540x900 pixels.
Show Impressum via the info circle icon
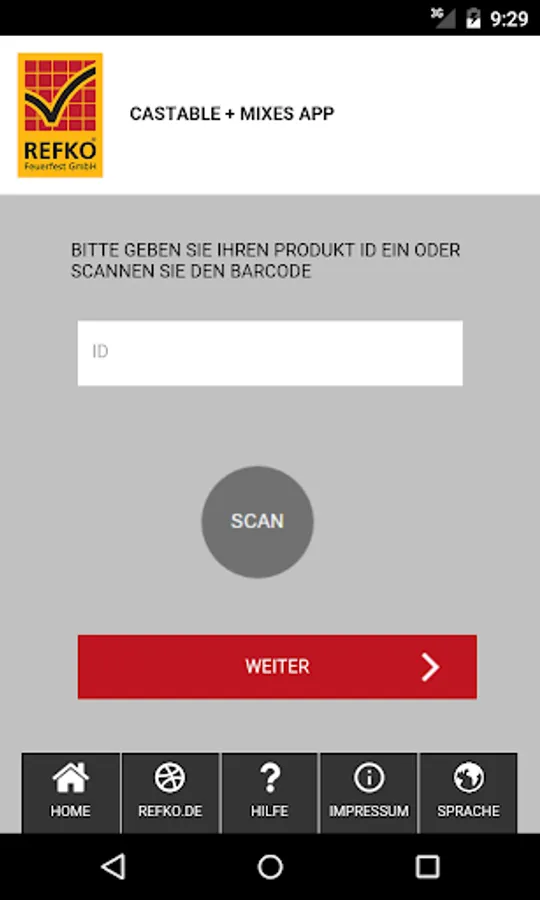click(x=369, y=778)
